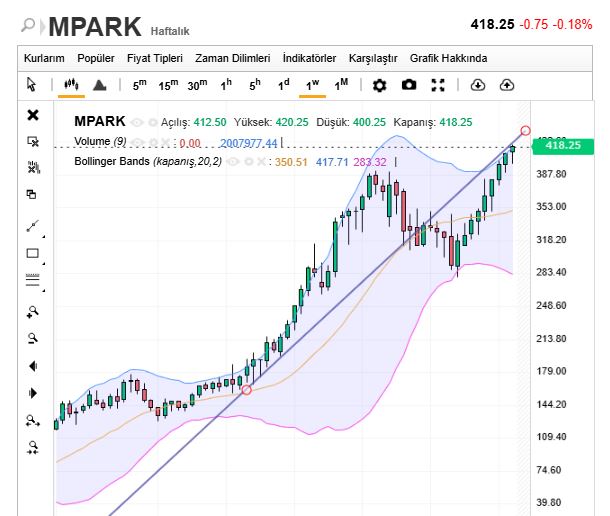Open Volume indicator settings gear
Screen dimensions: 610x516
[x=153, y=142]
